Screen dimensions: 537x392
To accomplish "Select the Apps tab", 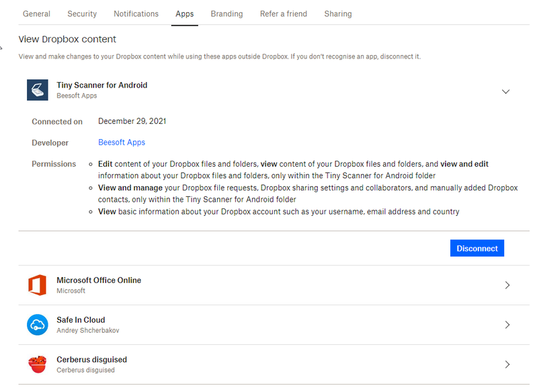I will pyautogui.click(x=184, y=13).
